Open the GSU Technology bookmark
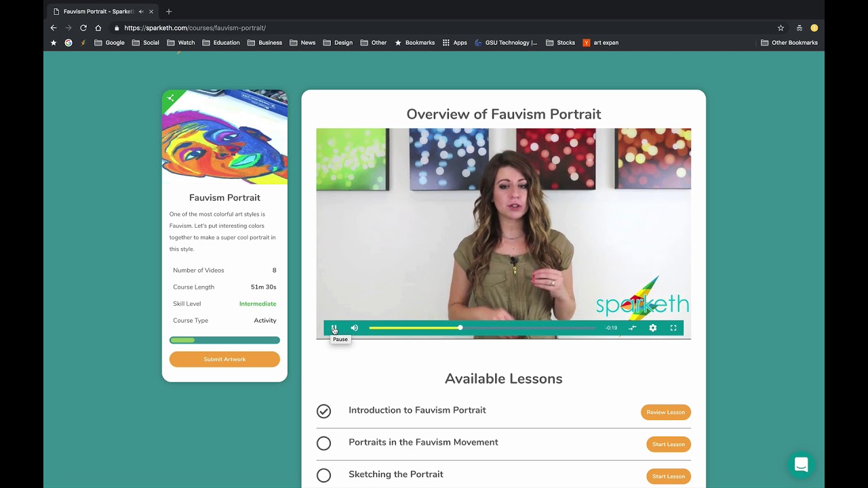The height and width of the screenshot is (488, 868). 506,43
